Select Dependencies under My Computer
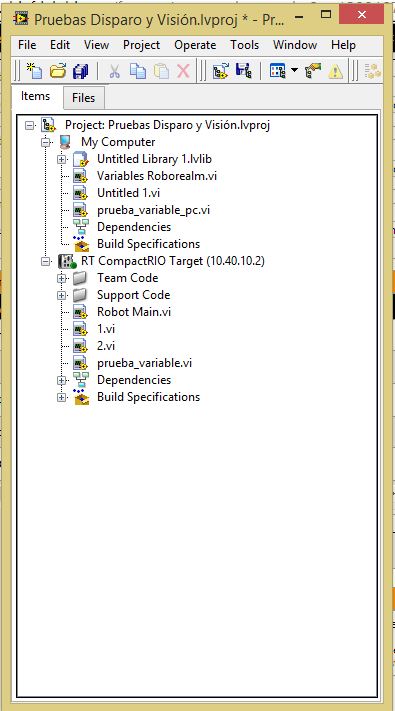This screenshot has width=395, height=711. (x=134, y=227)
